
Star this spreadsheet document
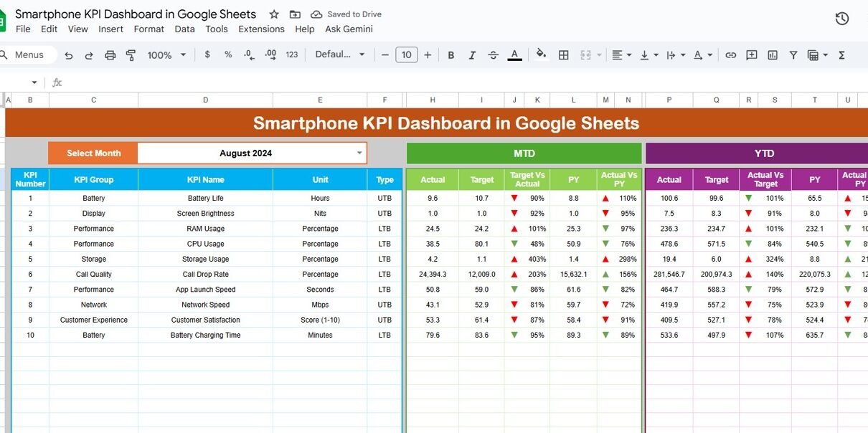(273, 14)
